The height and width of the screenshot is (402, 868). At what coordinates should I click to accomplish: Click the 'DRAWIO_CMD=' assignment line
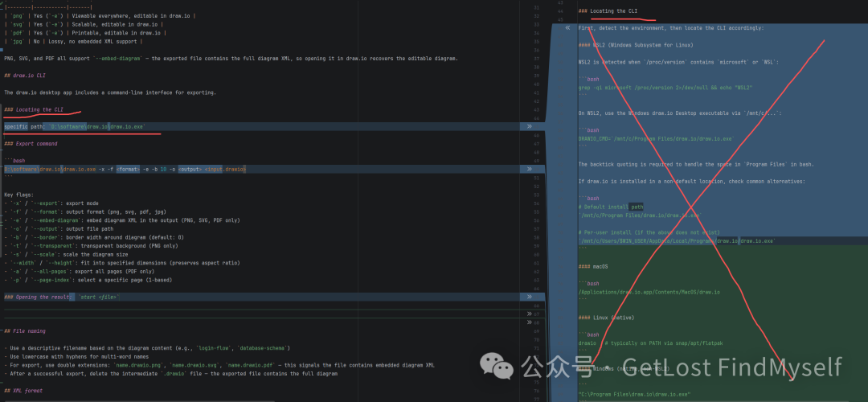(x=656, y=138)
